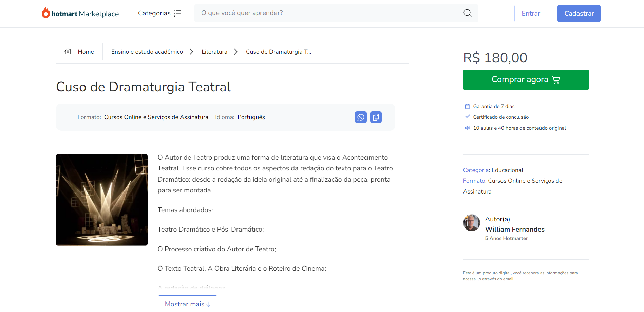Click the Formato link in sidebar

475,181
